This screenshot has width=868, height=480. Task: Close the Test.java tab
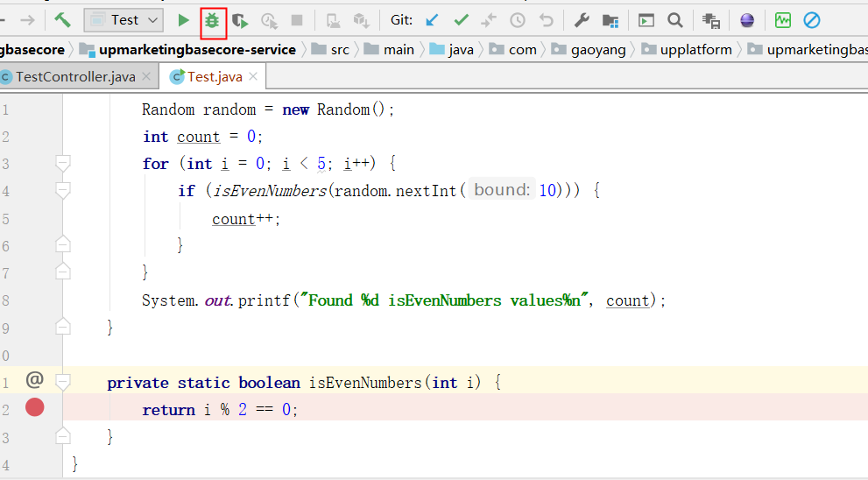(x=253, y=76)
